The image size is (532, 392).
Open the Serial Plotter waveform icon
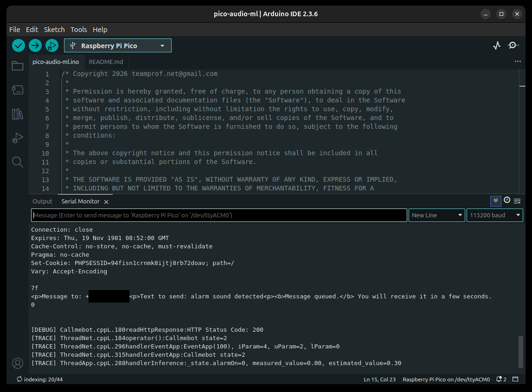(497, 45)
